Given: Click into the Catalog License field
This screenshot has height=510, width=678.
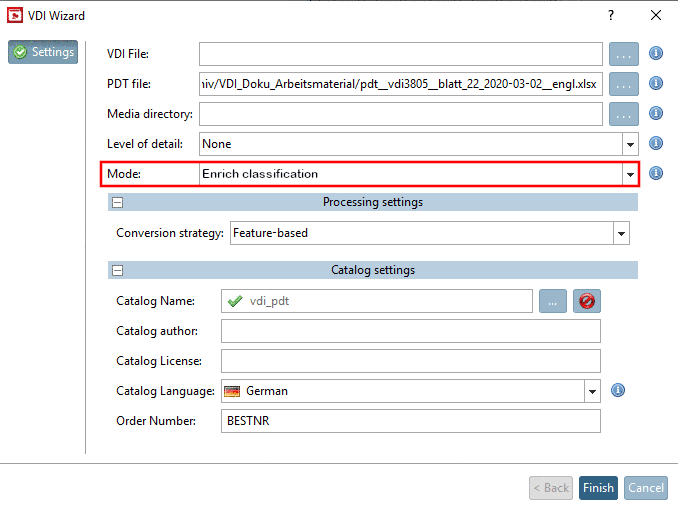Looking at the screenshot, I should 411,361.
